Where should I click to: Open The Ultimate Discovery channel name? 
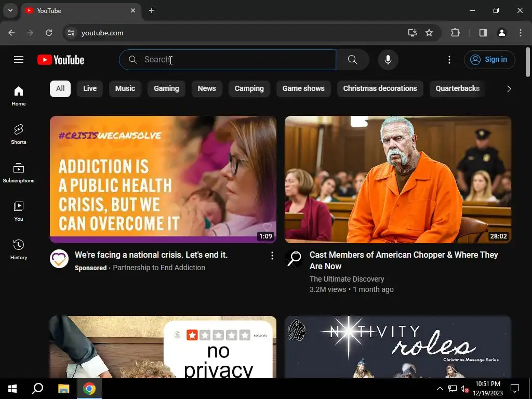point(347,279)
